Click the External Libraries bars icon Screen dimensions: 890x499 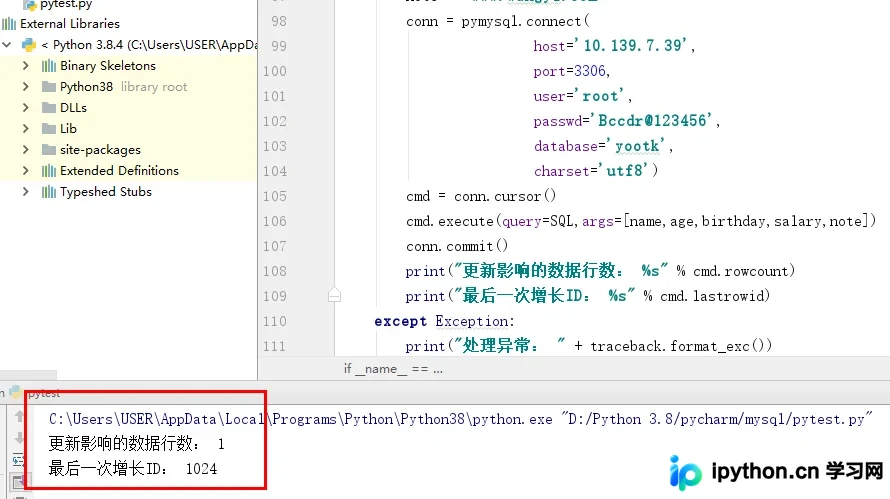tap(9, 24)
